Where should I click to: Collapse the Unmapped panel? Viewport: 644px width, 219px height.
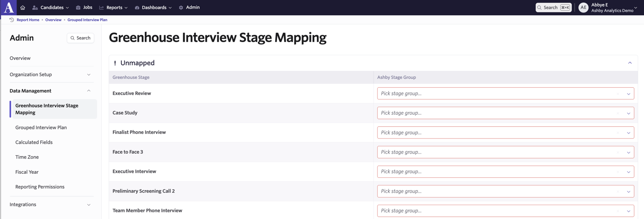pos(630,63)
